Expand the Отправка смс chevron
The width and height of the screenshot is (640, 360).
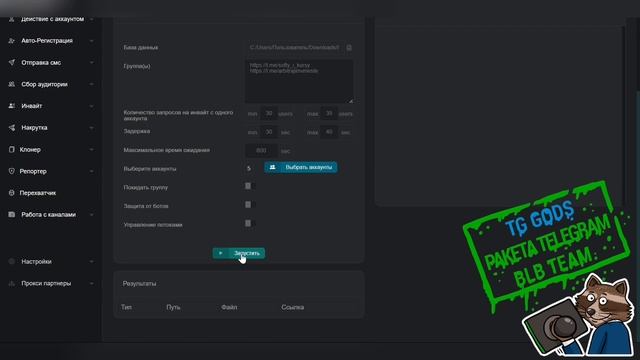click(x=91, y=62)
